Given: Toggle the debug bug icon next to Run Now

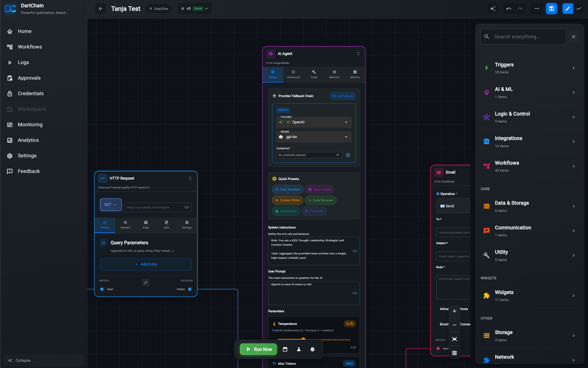Looking at the screenshot, I should (312, 349).
